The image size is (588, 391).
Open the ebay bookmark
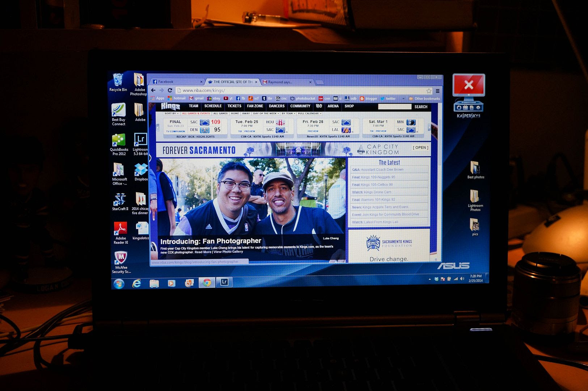213,98
